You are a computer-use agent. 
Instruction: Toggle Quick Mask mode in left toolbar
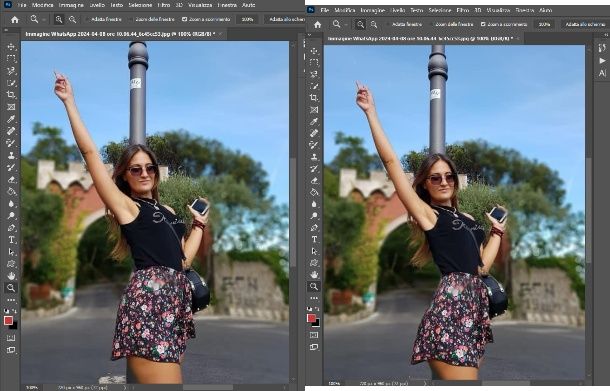pyautogui.click(x=11, y=338)
